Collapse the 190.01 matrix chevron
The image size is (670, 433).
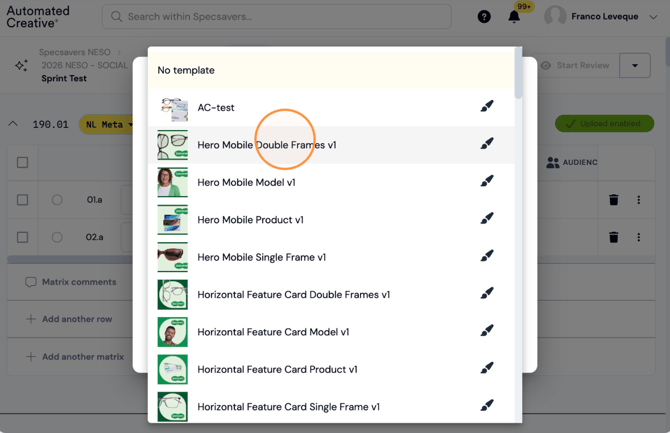13,124
